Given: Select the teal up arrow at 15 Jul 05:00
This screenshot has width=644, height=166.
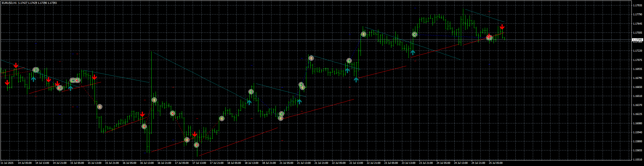Looking at the screenshot, I should (x=71, y=88).
